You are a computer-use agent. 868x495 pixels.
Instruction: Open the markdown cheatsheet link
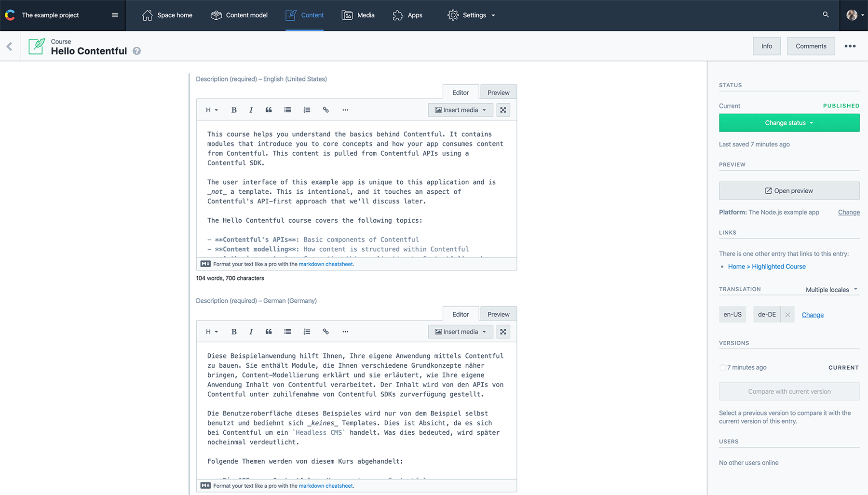(x=325, y=264)
